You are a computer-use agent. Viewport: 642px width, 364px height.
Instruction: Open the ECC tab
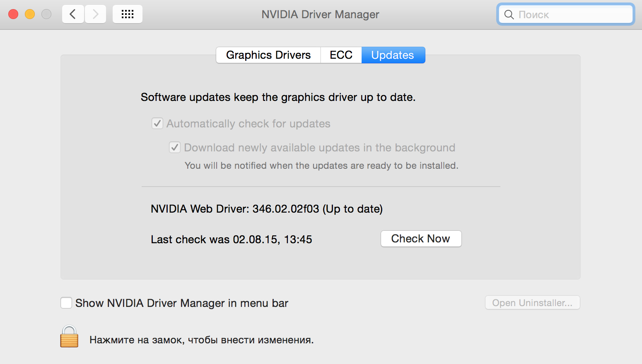click(x=341, y=55)
